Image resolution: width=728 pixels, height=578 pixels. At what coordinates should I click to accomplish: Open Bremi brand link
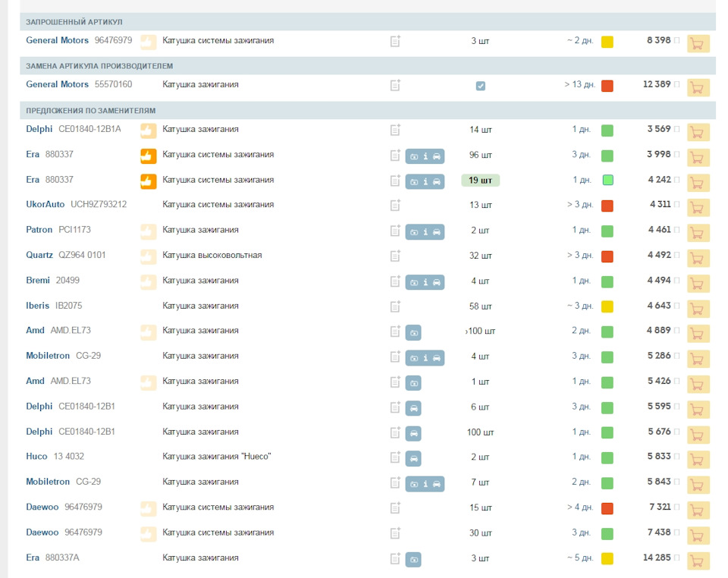tap(38, 281)
